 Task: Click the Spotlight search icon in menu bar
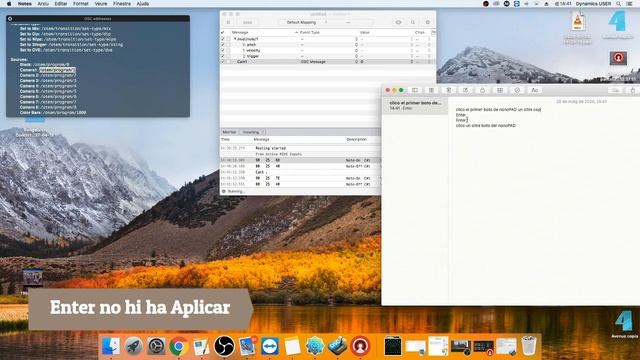tap(619, 4)
